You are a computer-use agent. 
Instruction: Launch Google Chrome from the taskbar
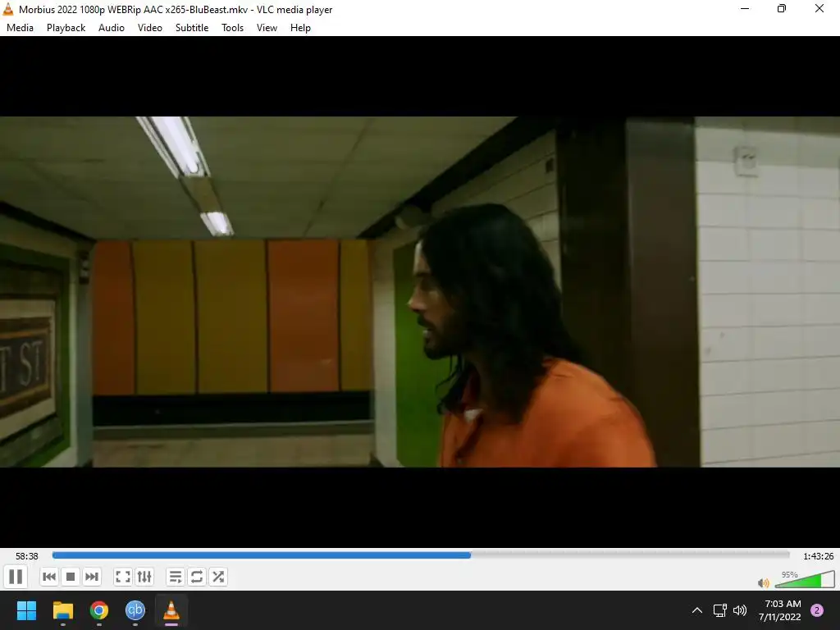[x=99, y=610]
